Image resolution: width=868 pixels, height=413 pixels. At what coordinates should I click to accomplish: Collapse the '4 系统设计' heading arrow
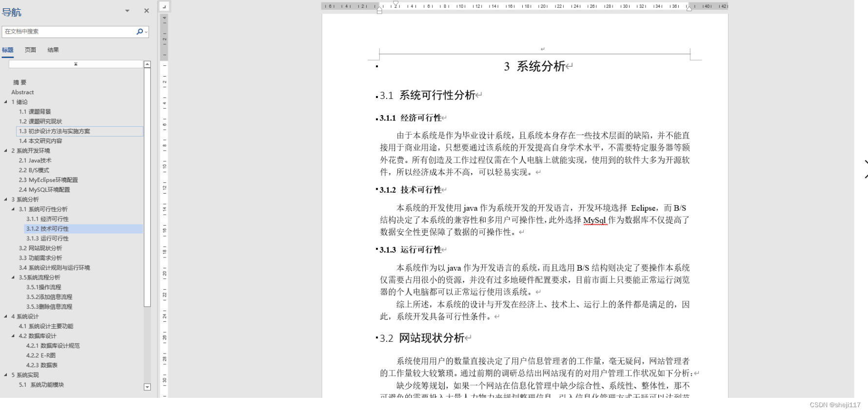(6, 316)
